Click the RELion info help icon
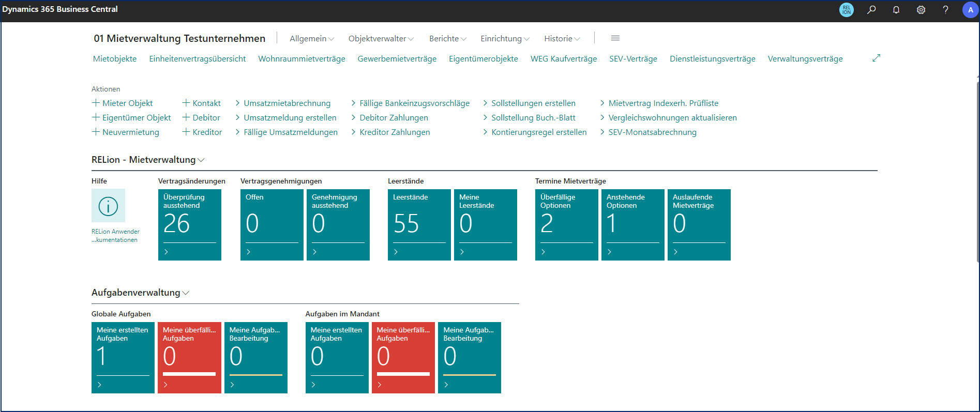Screen dimensions: 980x412 coord(108,206)
